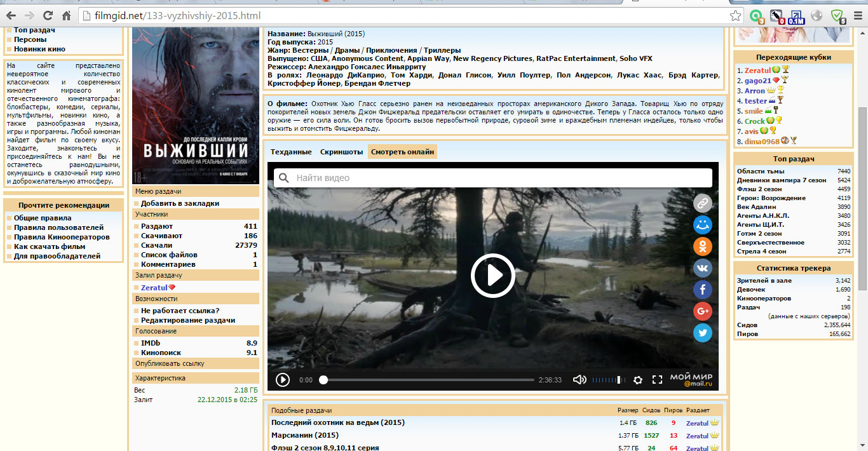Screen dimensions: 868x451
Task: Click the Кинопоиск rating row
Action: click(x=196, y=353)
